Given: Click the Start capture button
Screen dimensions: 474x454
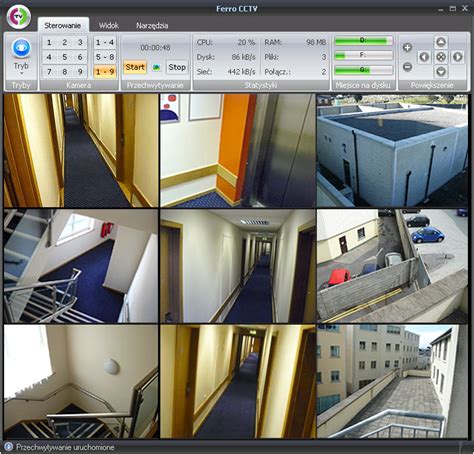Looking at the screenshot, I should coord(135,67).
